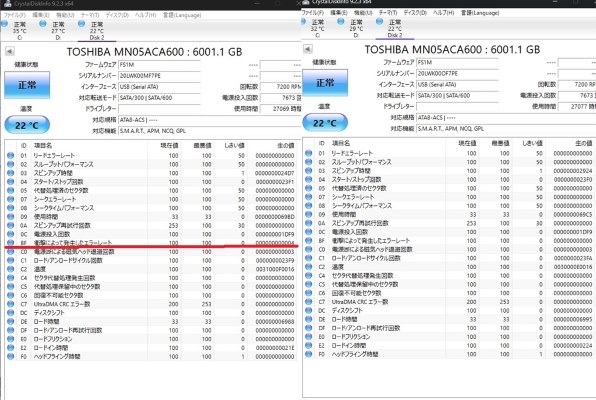Image resolution: width=596 pixels, height=400 pixels.
Task: Click TOSHIBA MN05ACA600 title in right window
Action: (452, 49)
